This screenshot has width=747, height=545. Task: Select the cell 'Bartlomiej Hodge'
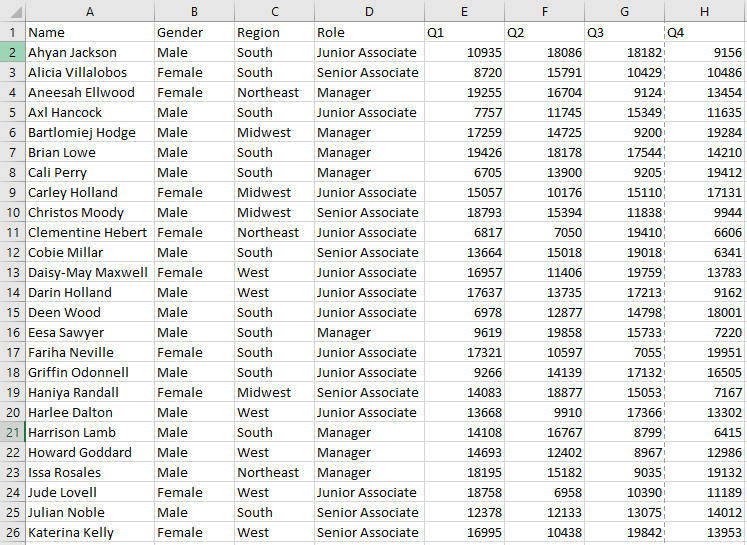pos(90,132)
